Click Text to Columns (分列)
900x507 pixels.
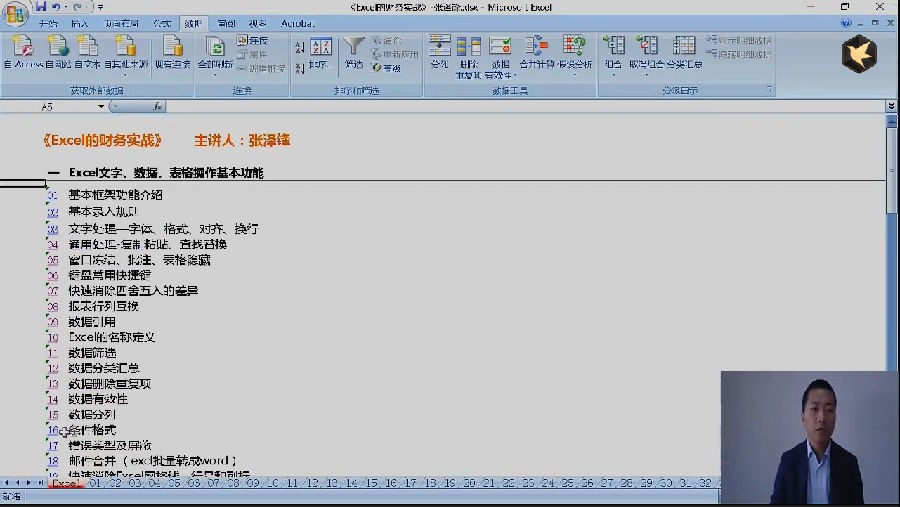tap(439, 52)
